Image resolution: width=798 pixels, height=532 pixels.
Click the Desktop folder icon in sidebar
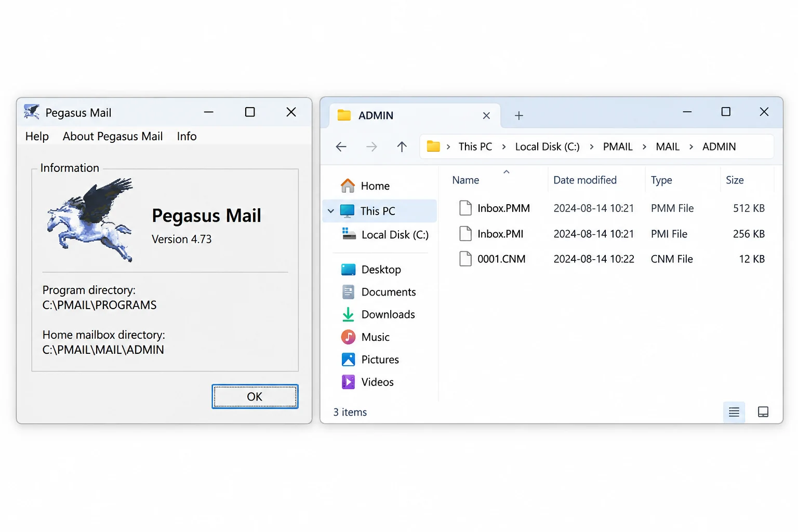click(x=348, y=269)
